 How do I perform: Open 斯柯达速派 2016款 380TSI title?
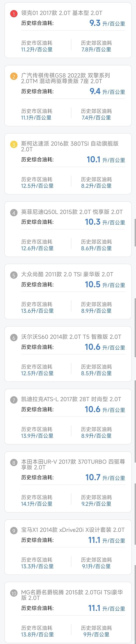click(70, 146)
